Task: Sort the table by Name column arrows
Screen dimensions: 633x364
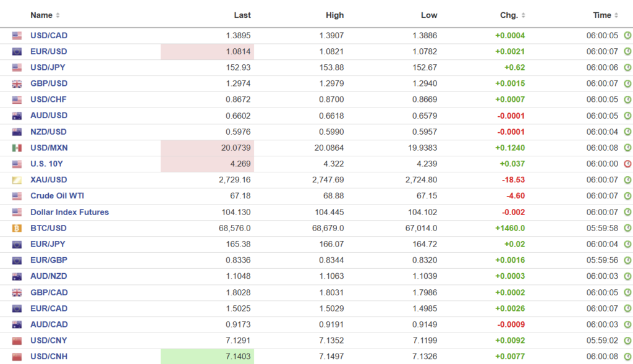Action: 58,15
